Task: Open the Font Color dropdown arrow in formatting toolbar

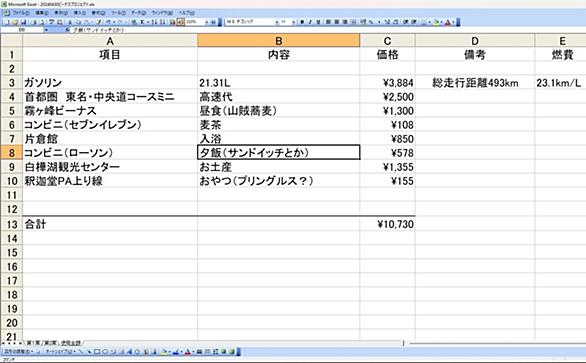Action: click(x=453, y=22)
